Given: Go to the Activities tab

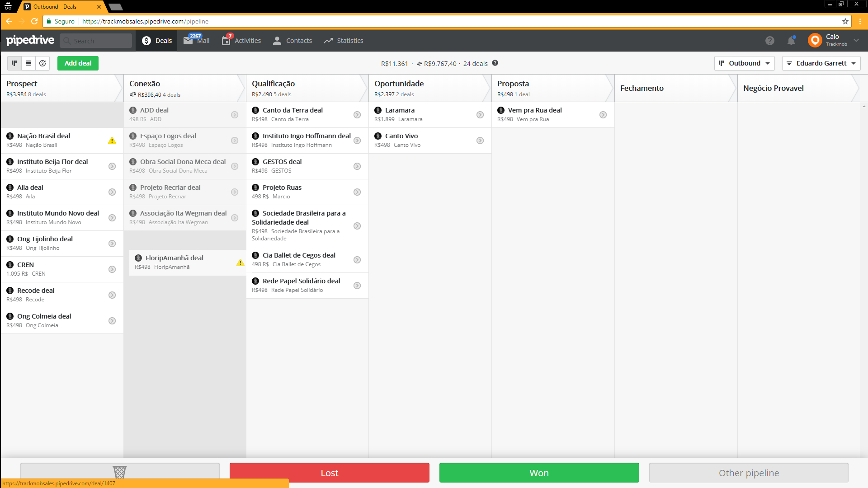Looking at the screenshot, I should pyautogui.click(x=241, y=41).
